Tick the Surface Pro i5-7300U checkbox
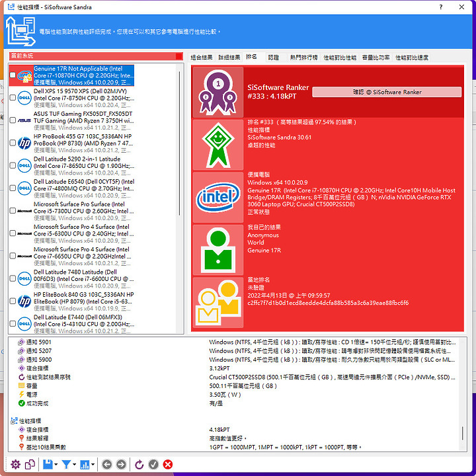This screenshot has width=476, height=476. pos(13,211)
